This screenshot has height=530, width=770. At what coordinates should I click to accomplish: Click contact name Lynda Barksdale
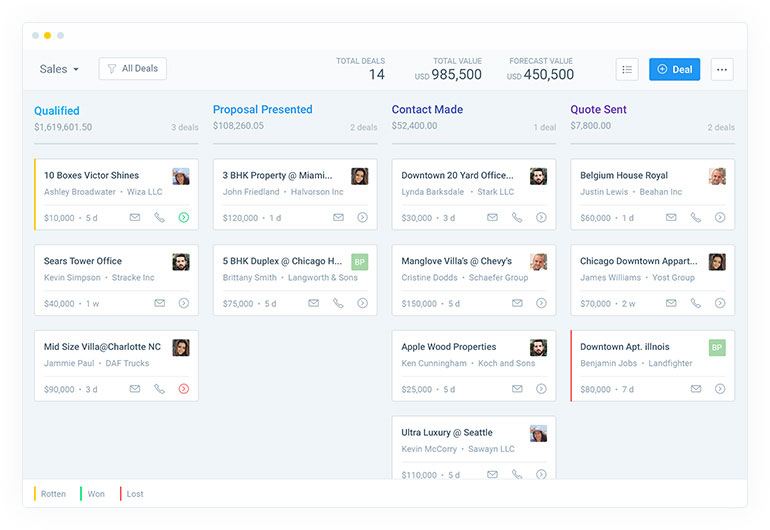(433, 192)
